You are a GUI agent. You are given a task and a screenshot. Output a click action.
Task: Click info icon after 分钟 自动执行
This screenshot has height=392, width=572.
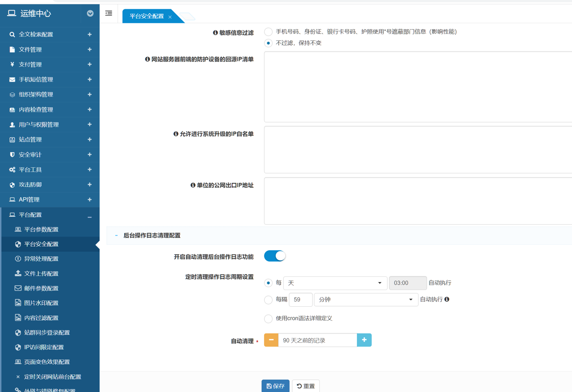(x=447, y=299)
